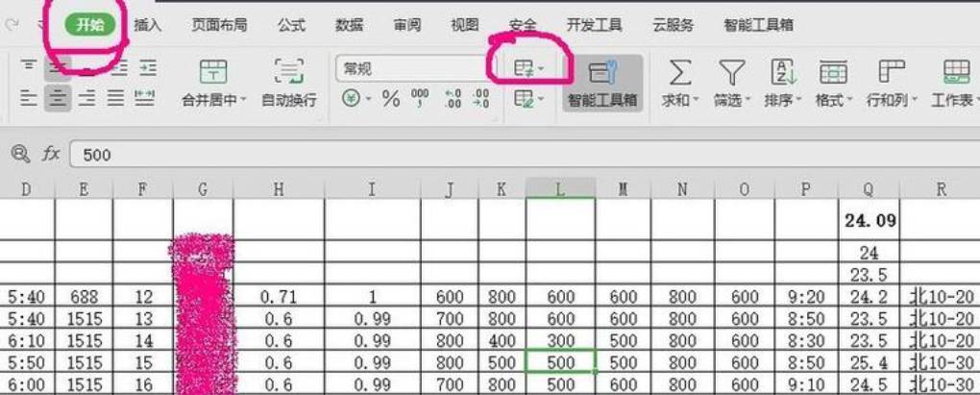Image resolution: width=980 pixels, height=395 pixels.
Task: Expand the 筛选 dropdown arrow
Action: [x=747, y=101]
